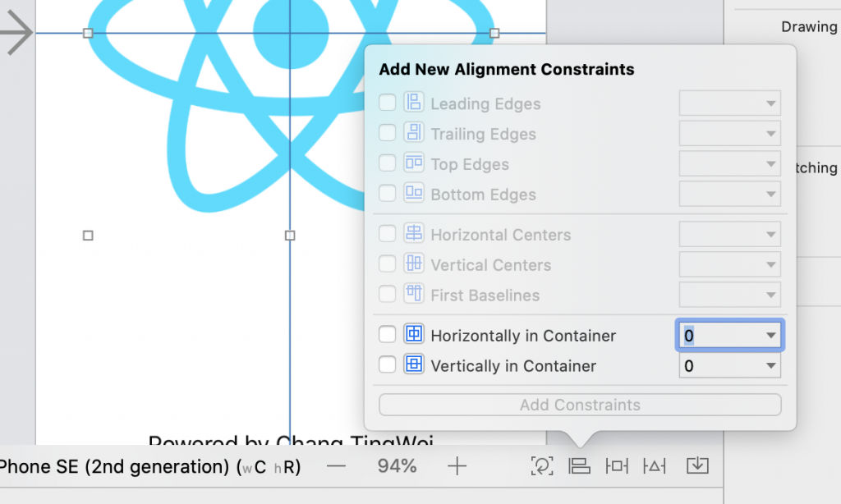Click the storyboard entry point arrow
This screenshot has width=841, height=504.
(17, 32)
